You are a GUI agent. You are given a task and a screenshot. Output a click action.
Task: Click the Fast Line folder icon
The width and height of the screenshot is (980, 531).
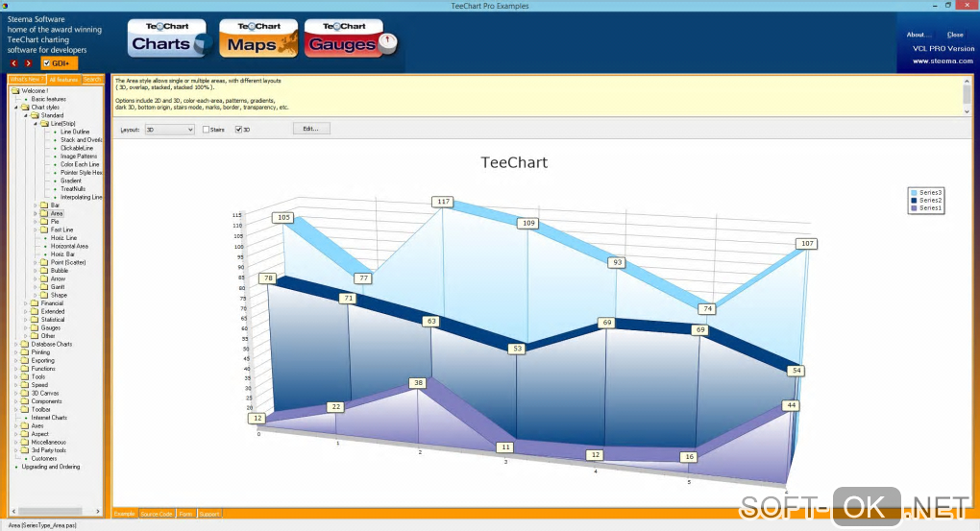coord(44,229)
